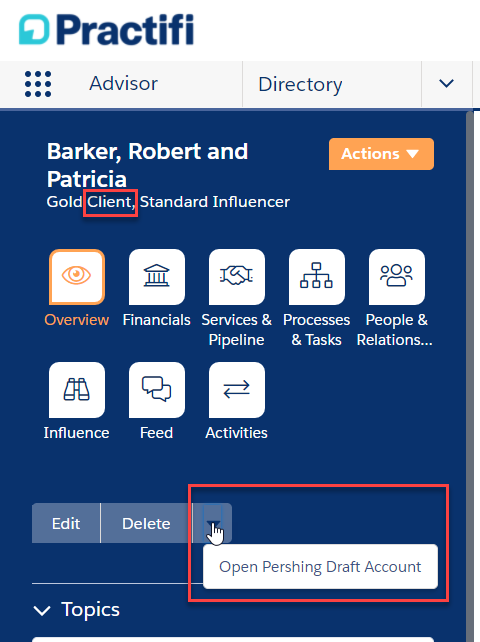Click the vertical panel scrollbar
This screenshot has width=480, height=642.
pyautogui.click(x=470, y=377)
